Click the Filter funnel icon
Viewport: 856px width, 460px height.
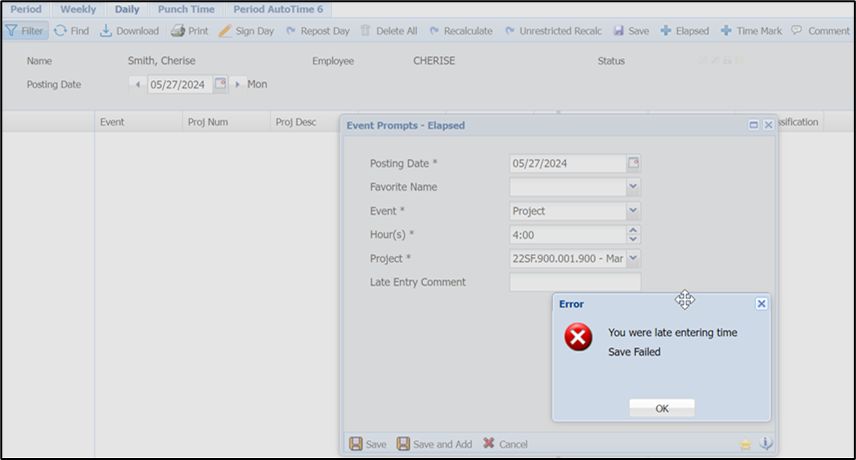click(12, 31)
